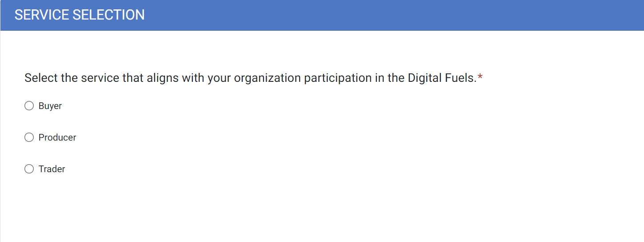
Task: Click the word "SERVICE" in the header
Action: click(x=42, y=15)
